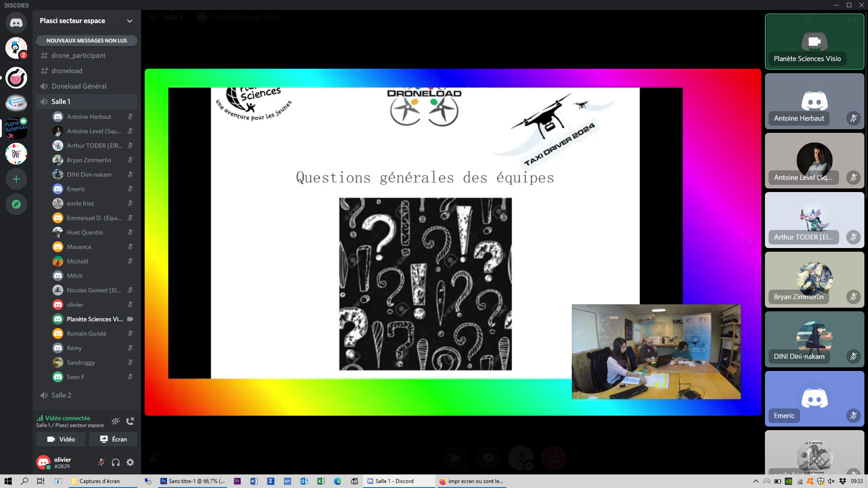Screen dimensions: 868x488
Task: Focus Arthur TODER participant tile
Action: tap(814, 220)
